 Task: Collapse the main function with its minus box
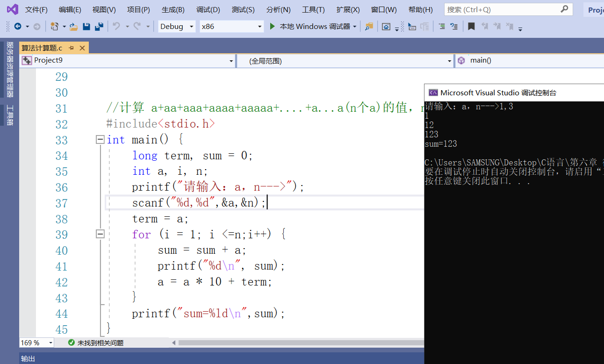point(100,140)
